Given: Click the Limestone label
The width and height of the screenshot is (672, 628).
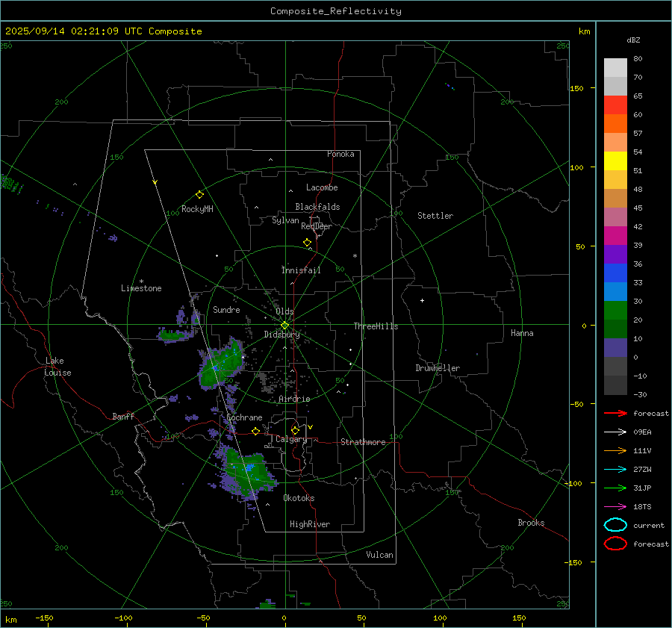Looking at the screenshot, I should (141, 288).
